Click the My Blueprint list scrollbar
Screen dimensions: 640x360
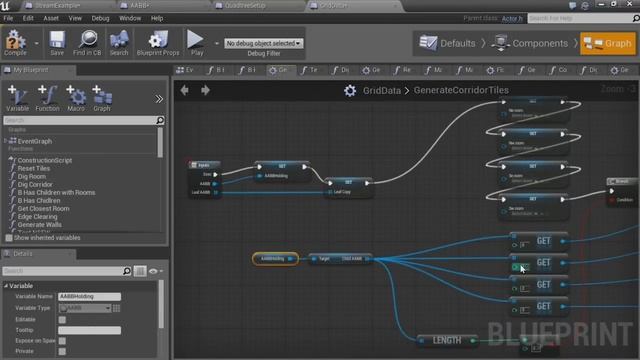pyautogui.click(x=160, y=143)
